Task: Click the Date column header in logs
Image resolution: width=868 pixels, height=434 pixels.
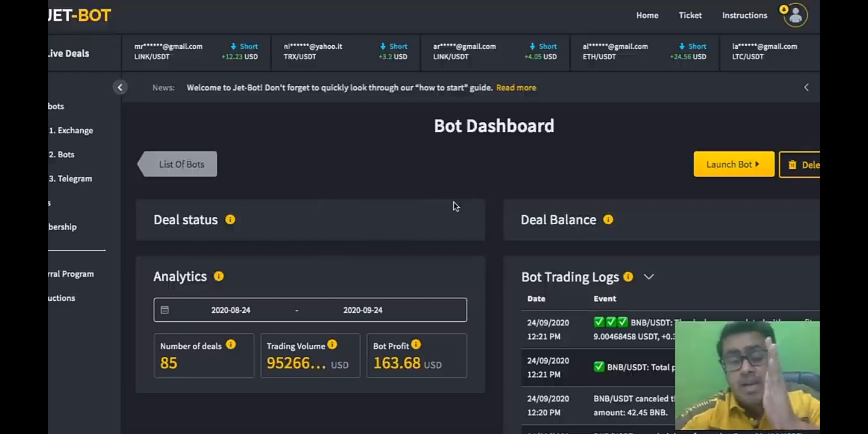Action: click(536, 298)
